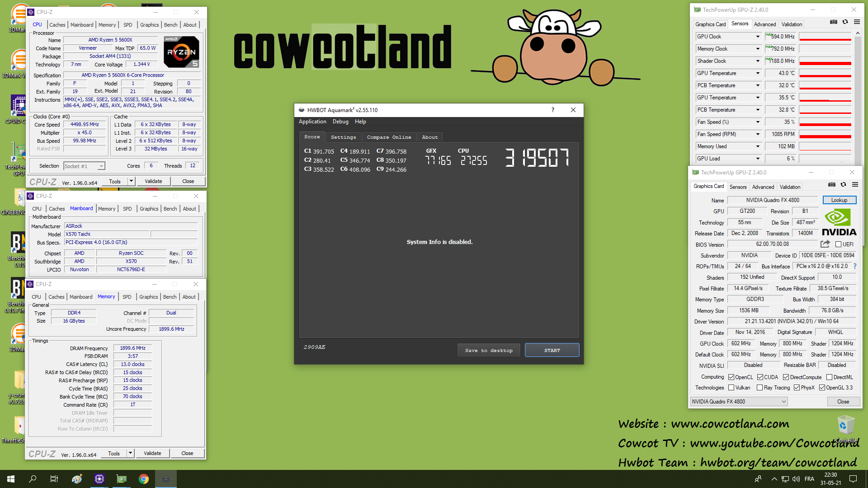Click GPU name field NVIDIA Quadro FX 4800

coord(772,200)
